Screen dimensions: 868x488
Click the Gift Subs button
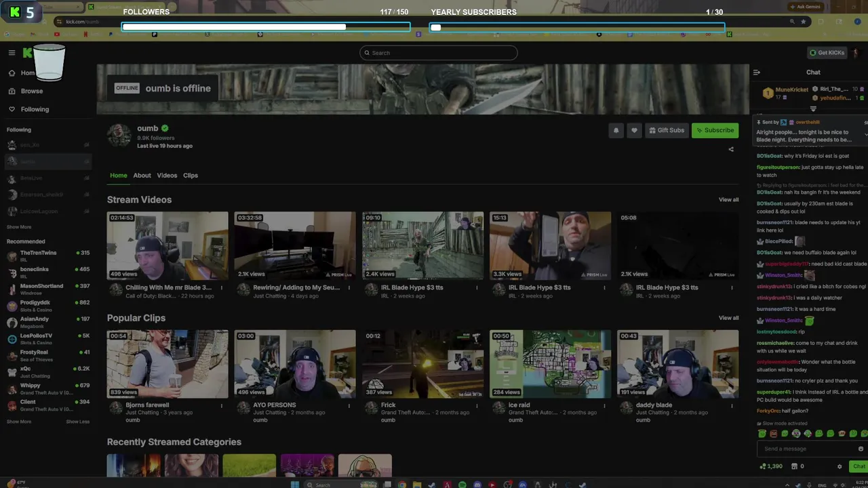(x=667, y=130)
